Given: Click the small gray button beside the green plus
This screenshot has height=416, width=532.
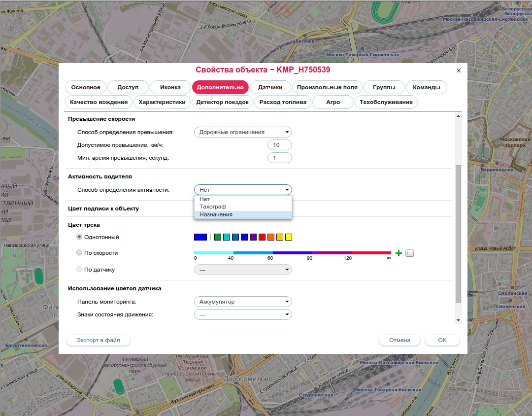Looking at the screenshot, I should pos(409,253).
